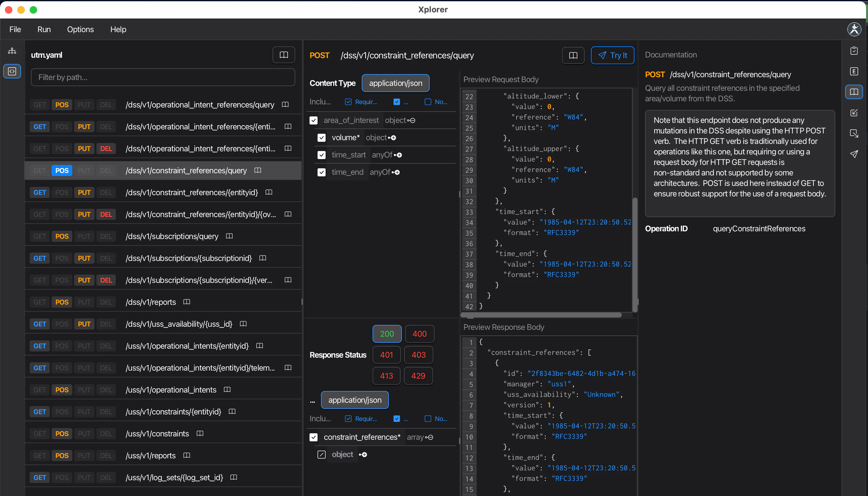Open the Run menu
The width and height of the screenshot is (868, 496).
click(44, 29)
